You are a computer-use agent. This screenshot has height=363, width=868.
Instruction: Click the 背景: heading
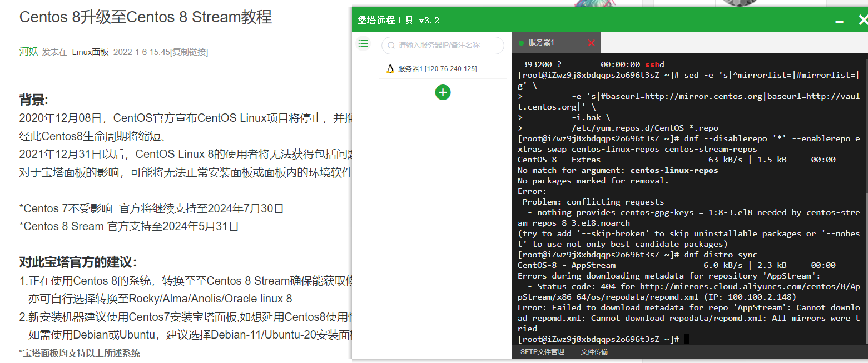coord(34,100)
